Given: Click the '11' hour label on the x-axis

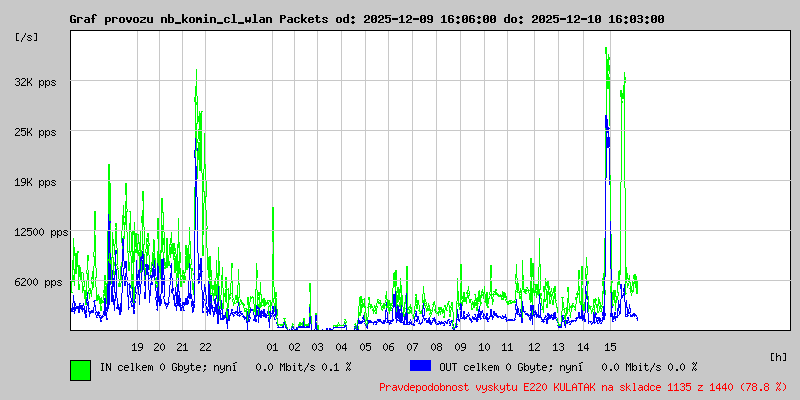Looking at the screenshot, I should point(507,347).
